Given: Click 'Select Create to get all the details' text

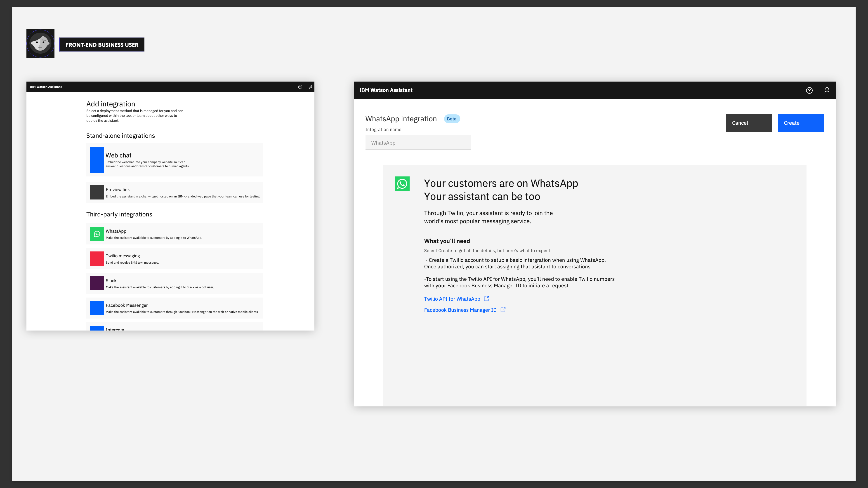Looking at the screenshot, I should click(488, 251).
